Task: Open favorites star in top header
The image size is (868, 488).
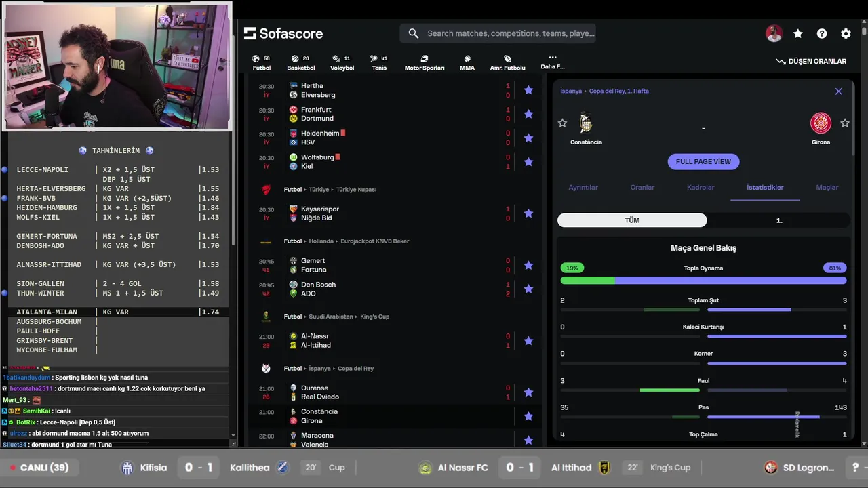Action: click(x=798, y=33)
